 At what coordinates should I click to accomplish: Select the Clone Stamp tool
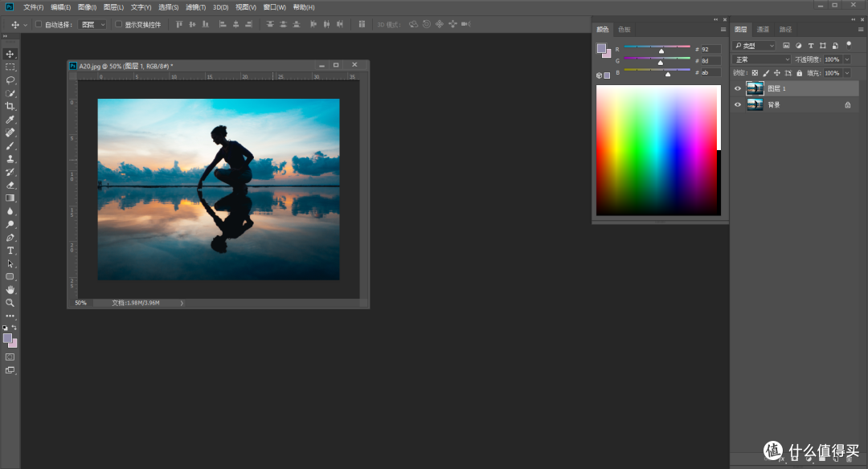[x=10, y=157]
